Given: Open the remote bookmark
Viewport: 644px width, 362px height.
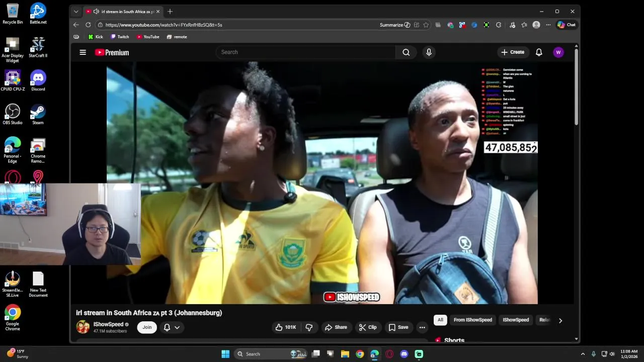Looking at the screenshot, I should pos(177,37).
